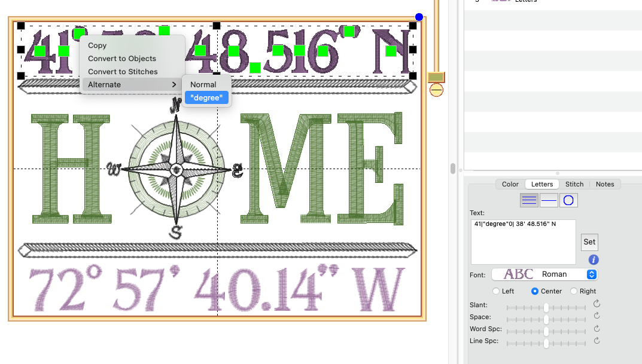
Task: Select the single-line text layout icon
Action: [549, 200]
